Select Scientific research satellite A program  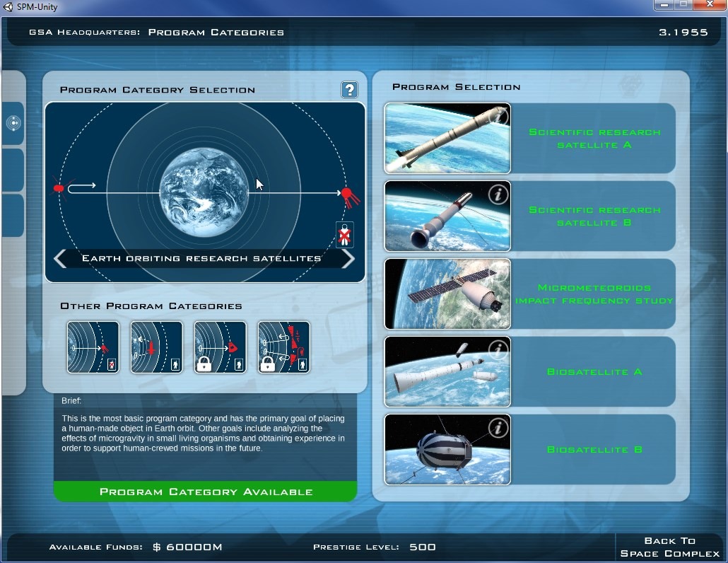[594, 139]
